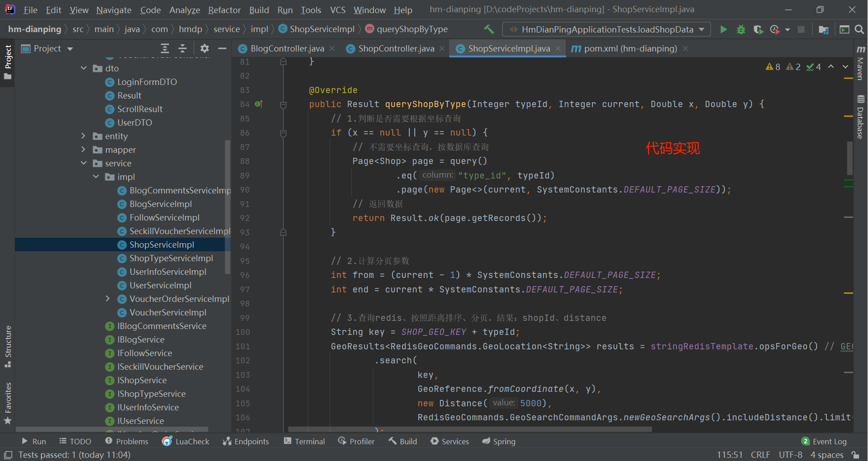Open the Event Log

824,442
